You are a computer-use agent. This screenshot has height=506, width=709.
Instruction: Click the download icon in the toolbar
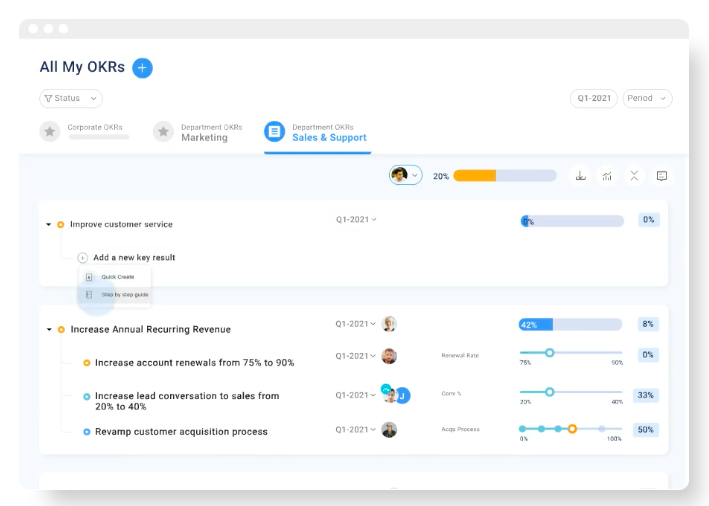coord(581,176)
